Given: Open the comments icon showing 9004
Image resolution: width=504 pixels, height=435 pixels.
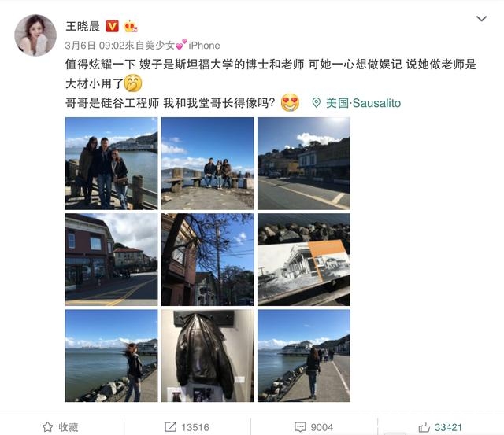Looking at the screenshot, I should pyautogui.click(x=300, y=427).
